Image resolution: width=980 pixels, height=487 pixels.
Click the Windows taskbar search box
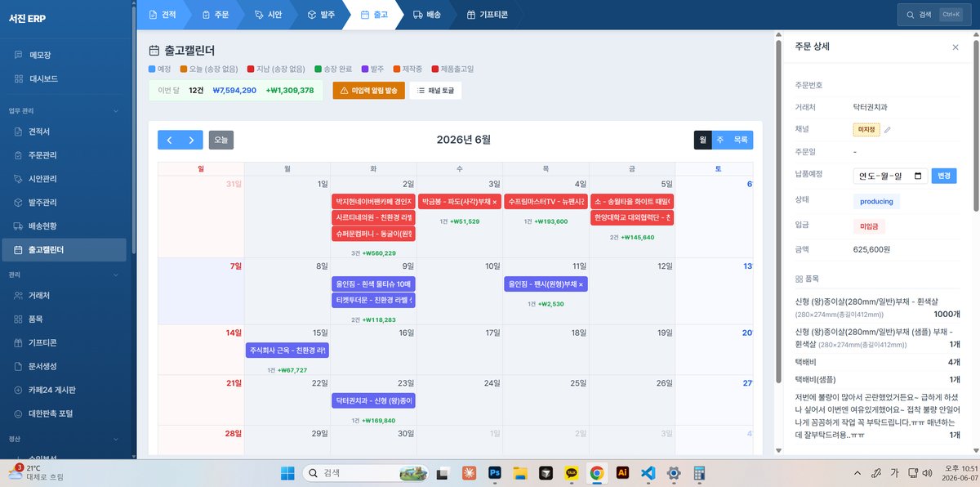[x=365, y=472]
